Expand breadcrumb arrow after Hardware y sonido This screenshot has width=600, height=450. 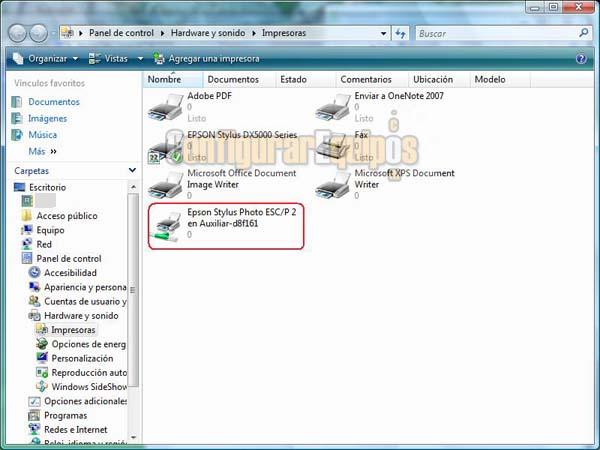tap(254, 33)
